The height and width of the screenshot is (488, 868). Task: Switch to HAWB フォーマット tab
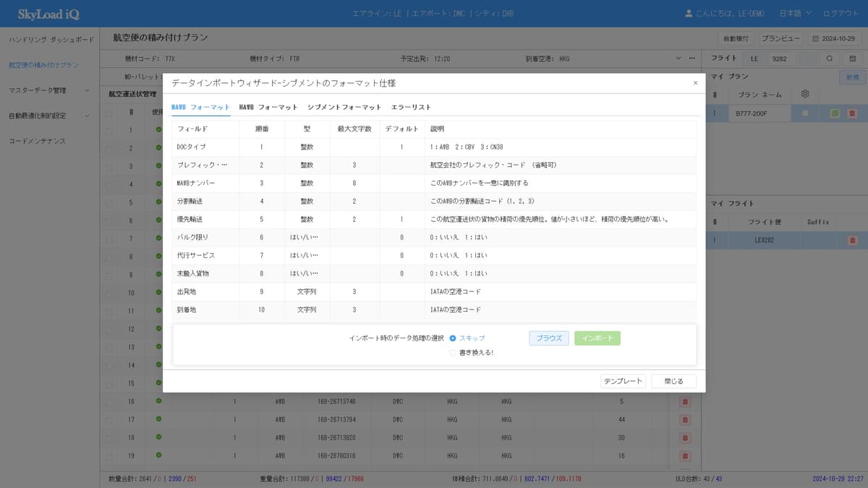pyautogui.click(x=268, y=107)
